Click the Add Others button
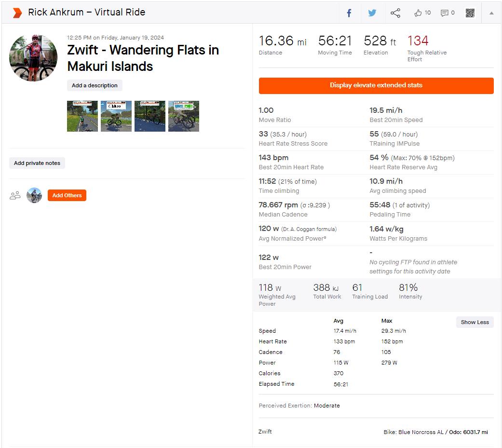The height and width of the screenshot is (448, 502). (67, 195)
